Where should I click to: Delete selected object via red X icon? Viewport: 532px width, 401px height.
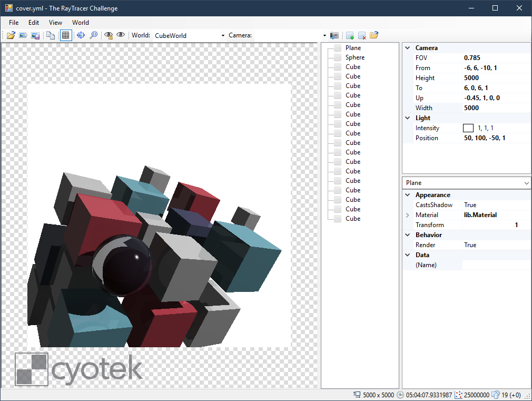click(362, 35)
